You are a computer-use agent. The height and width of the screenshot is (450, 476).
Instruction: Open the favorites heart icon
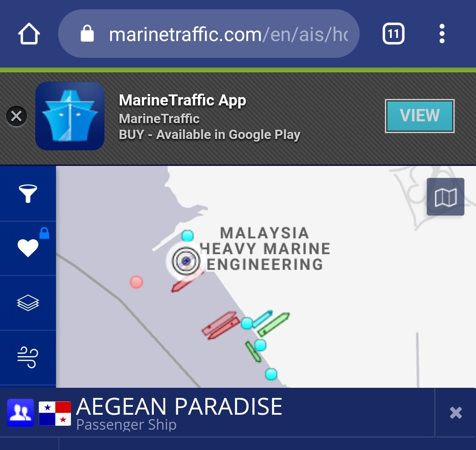click(x=28, y=247)
